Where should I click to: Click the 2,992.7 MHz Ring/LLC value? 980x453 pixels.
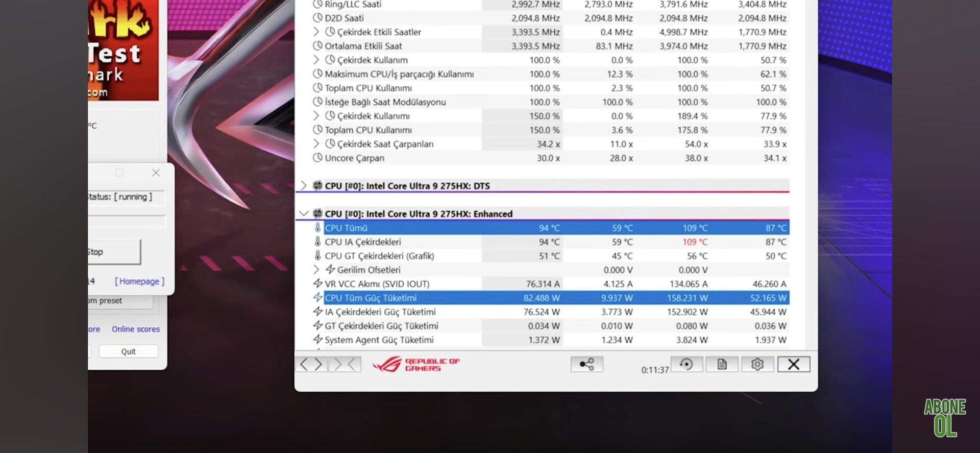click(x=535, y=4)
